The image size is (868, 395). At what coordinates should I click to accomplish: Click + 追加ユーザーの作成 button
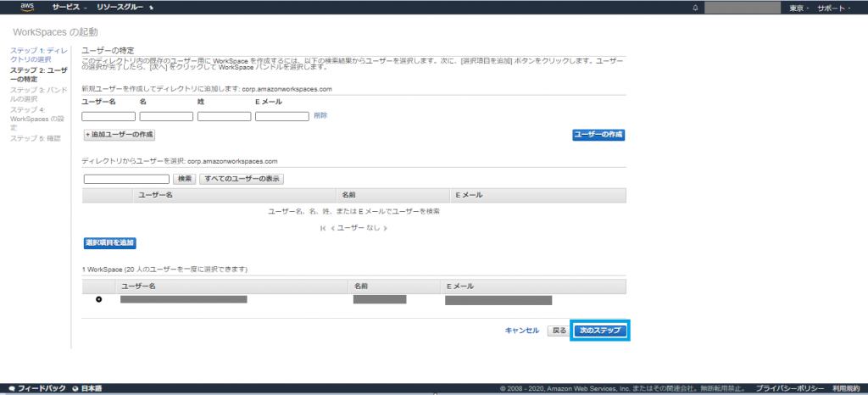click(x=119, y=135)
